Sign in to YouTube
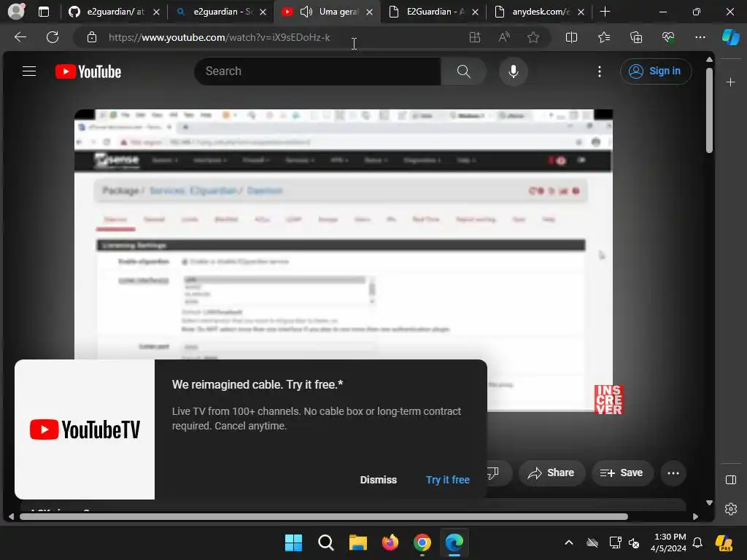The width and height of the screenshot is (747, 560). pos(656,71)
